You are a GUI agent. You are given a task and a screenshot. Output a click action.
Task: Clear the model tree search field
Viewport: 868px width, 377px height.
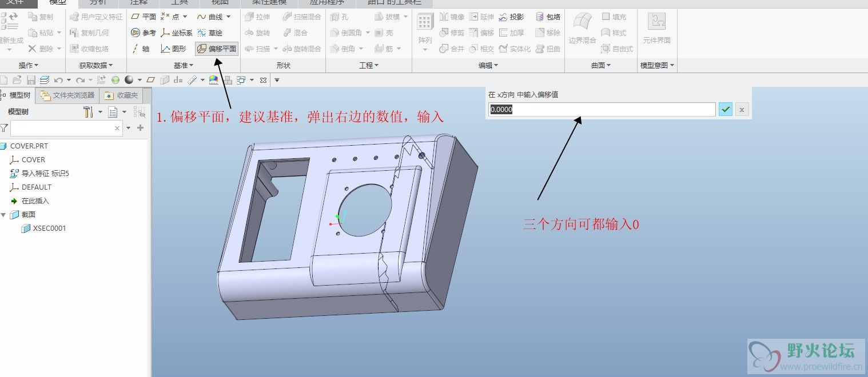117,128
